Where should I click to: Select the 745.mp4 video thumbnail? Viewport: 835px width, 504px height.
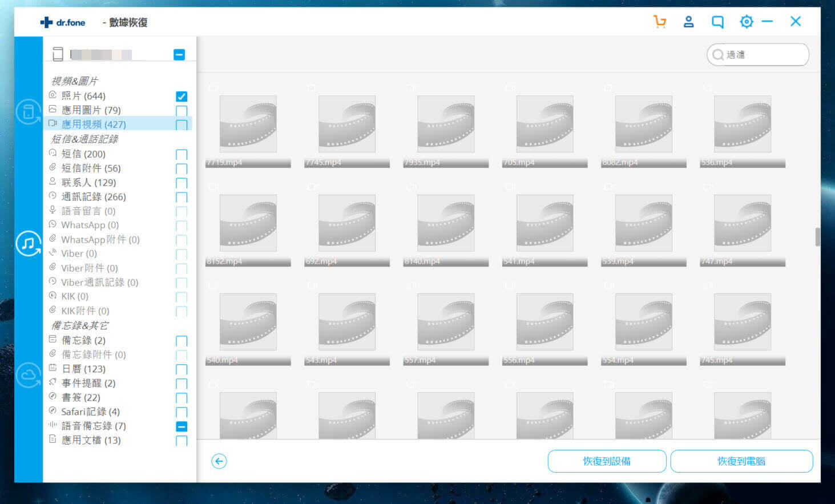tap(743, 322)
